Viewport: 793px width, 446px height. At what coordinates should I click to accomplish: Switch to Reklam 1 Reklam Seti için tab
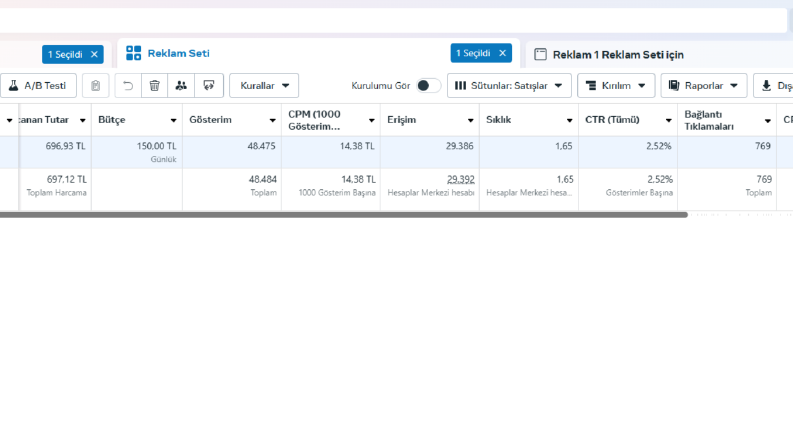click(x=618, y=55)
